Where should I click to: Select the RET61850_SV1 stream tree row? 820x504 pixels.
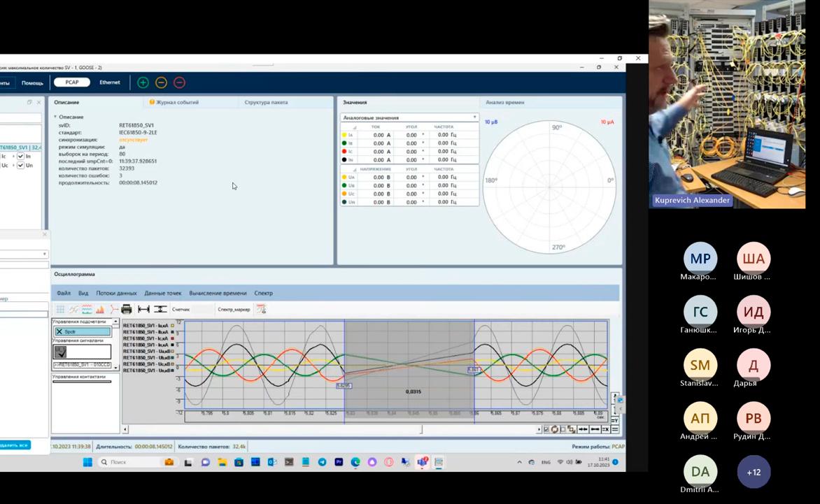pyautogui.click(x=21, y=147)
